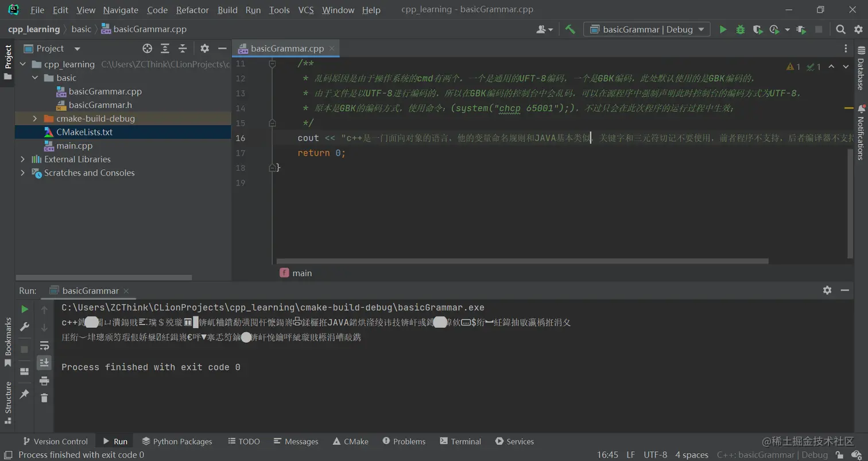
Task: Toggle scroll to end in Run console
Action: point(44,363)
